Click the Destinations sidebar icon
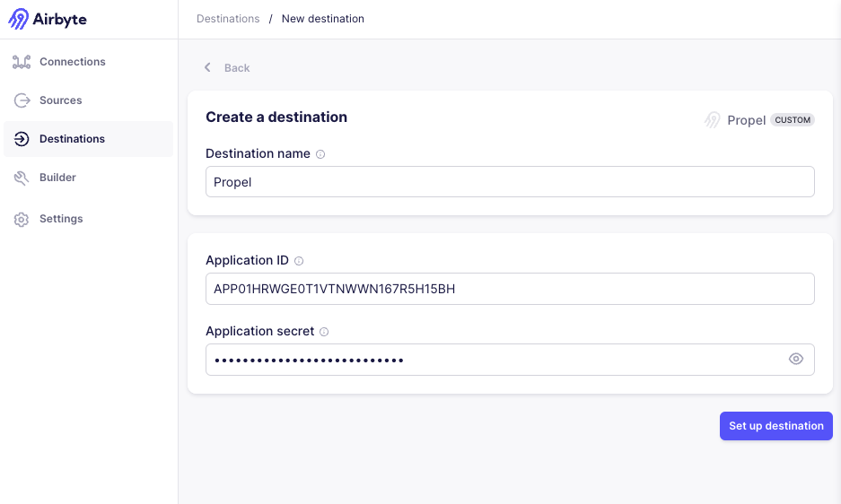841x504 pixels. click(22, 139)
